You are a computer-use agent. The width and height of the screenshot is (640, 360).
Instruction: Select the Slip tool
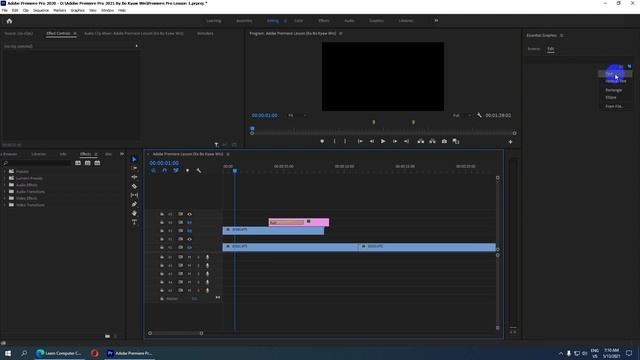pos(134,195)
